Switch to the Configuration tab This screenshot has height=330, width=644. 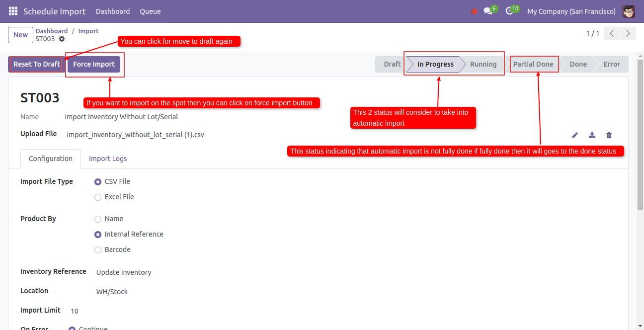point(51,159)
